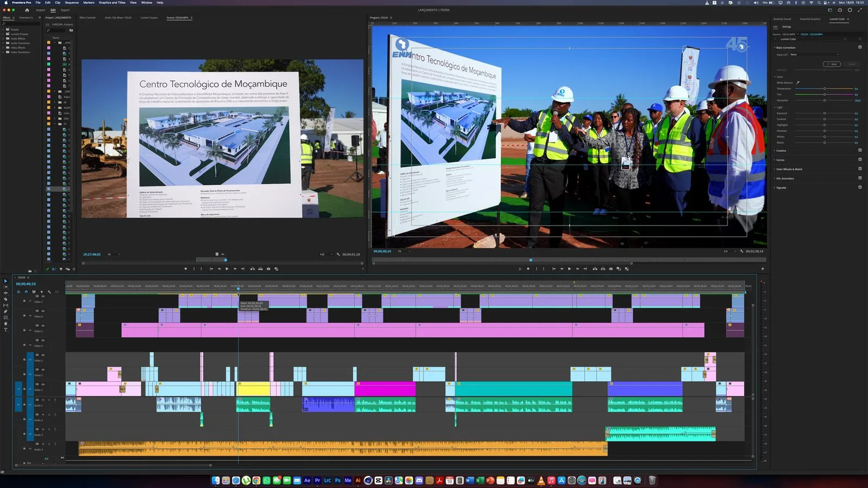868x488 pixels.
Task: Toggle Creative section checkbox
Action: [860, 150]
